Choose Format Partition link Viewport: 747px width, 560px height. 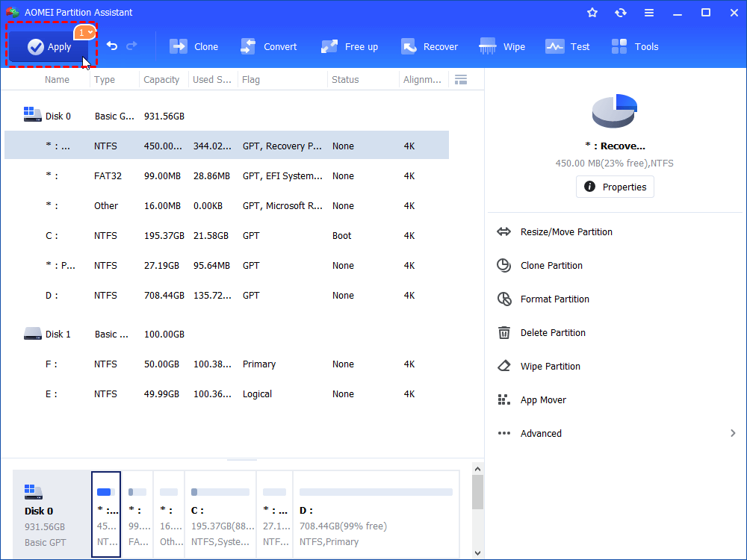(554, 299)
